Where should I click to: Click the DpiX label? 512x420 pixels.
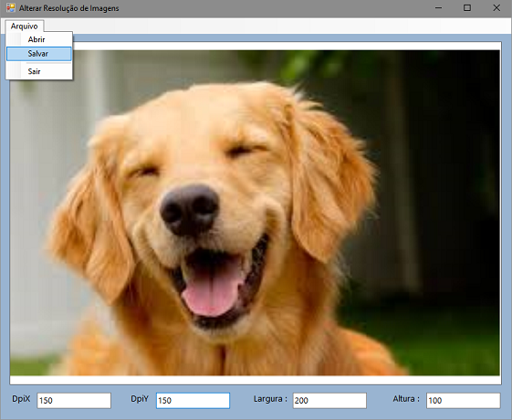coord(21,399)
